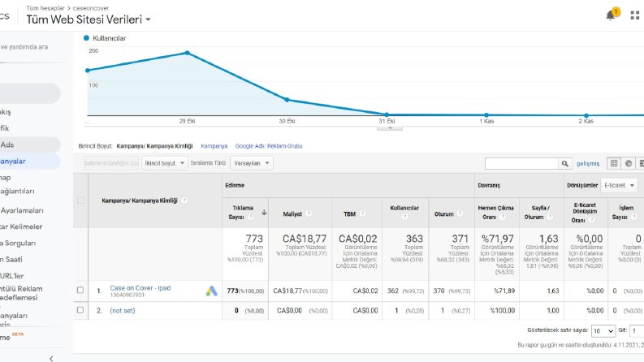Open the Case on Cover - Ipad campaign link
Viewport: 644px width, 362px height.
(140, 287)
